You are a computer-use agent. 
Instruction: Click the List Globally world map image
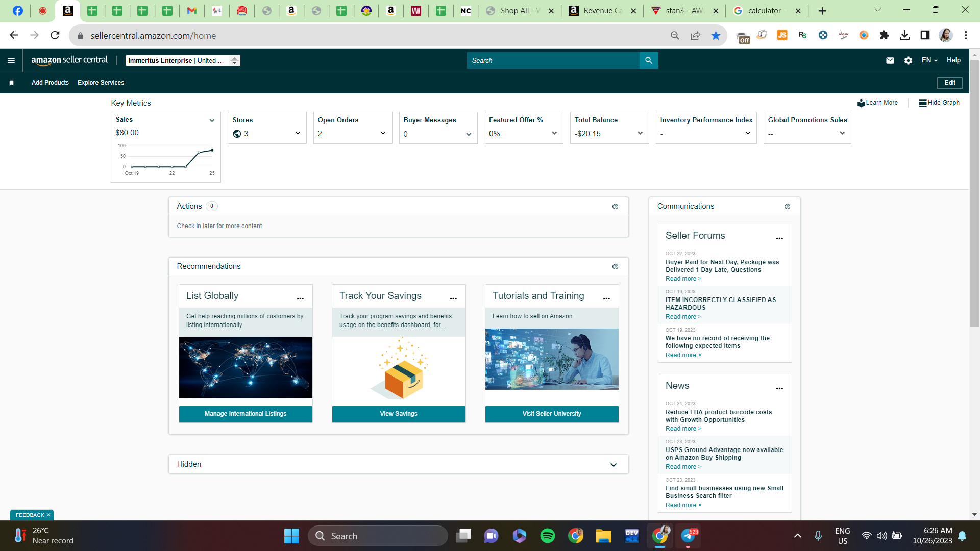(246, 367)
